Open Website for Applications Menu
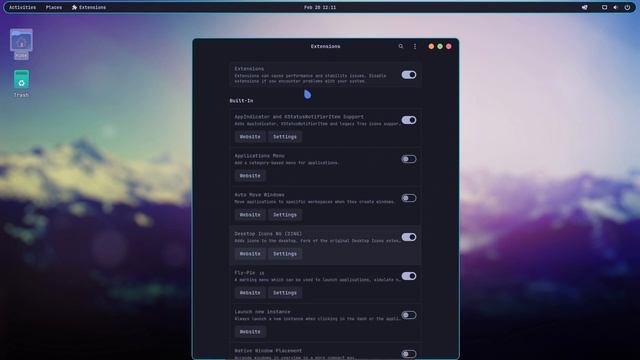 pyautogui.click(x=250, y=176)
